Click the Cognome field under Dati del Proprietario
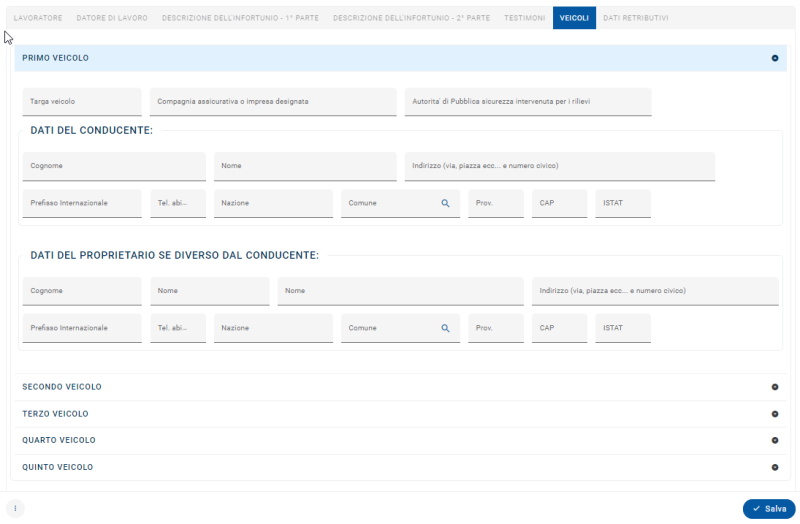 [82, 291]
